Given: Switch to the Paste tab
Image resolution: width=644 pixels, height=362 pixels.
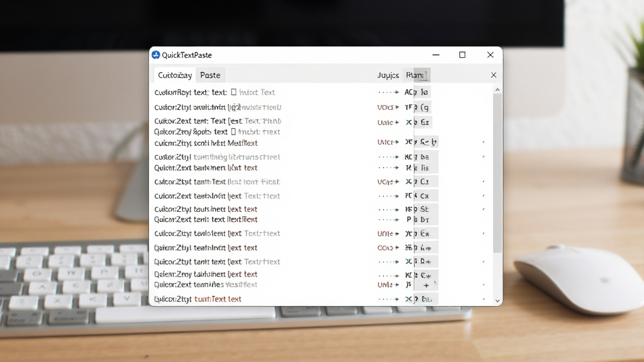Looking at the screenshot, I should click(210, 75).
